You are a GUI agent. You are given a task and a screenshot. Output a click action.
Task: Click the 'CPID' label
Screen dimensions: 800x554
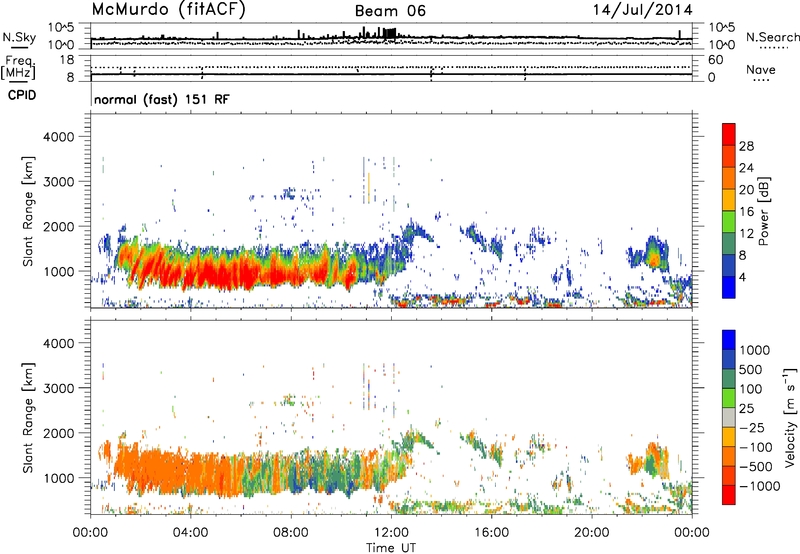pyautogui.click(x=22, y=95)
